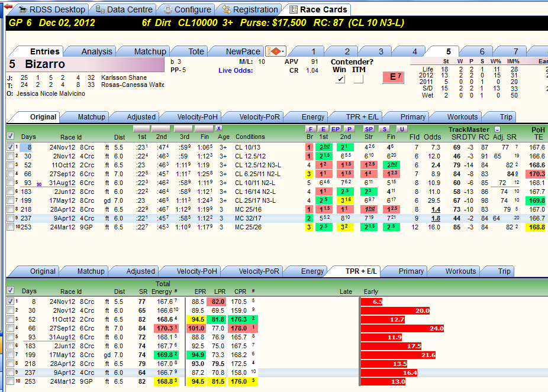Click the U running-style filter button
The width and height of the screenshot is (548, 392).
402,129
